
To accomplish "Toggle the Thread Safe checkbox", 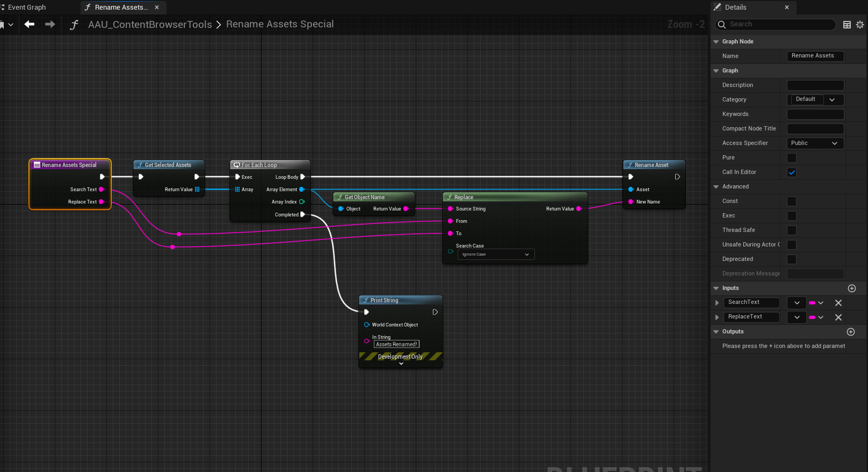I will pos(792,230).
